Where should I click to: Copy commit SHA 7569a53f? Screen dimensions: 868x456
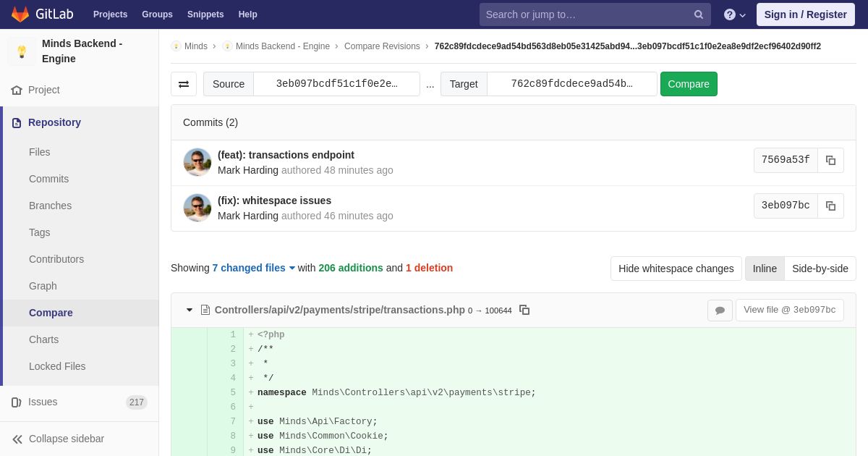click(x=830, y=160)
